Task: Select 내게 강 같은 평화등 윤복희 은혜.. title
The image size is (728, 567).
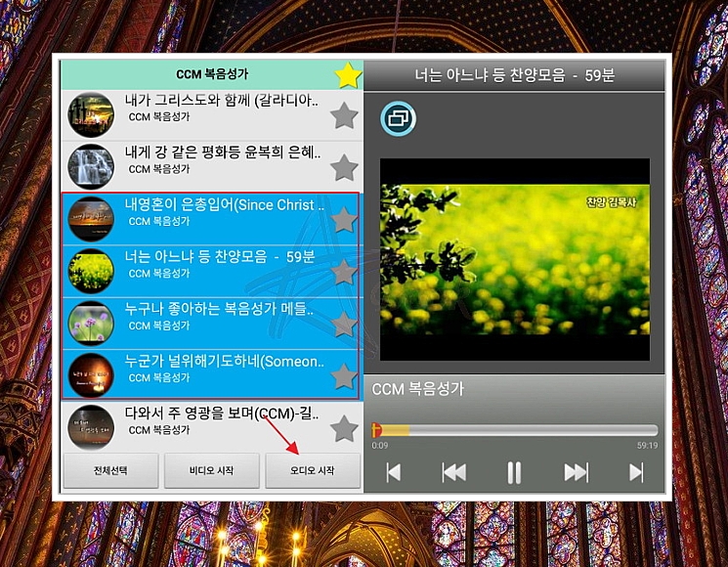Action: [x=223, y=153]
